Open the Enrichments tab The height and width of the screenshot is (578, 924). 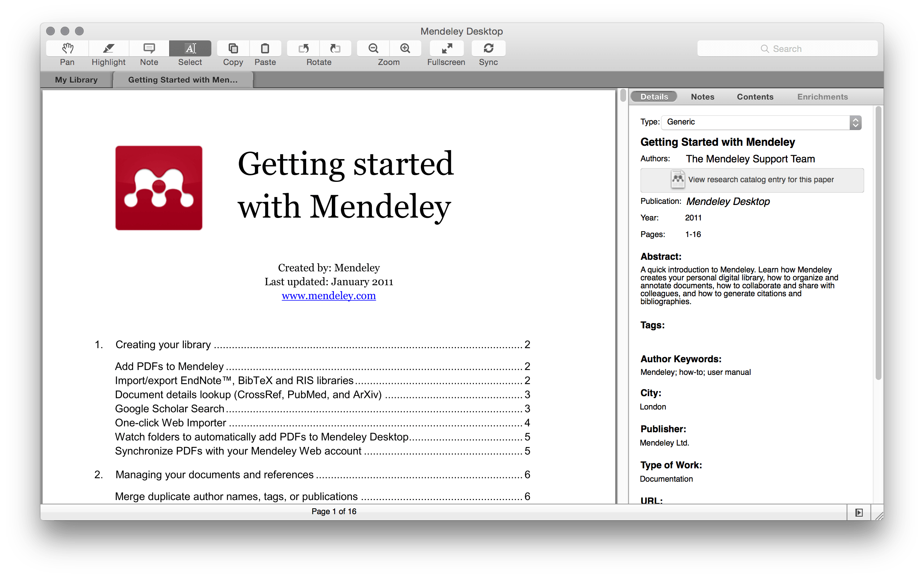pos(822,97)
